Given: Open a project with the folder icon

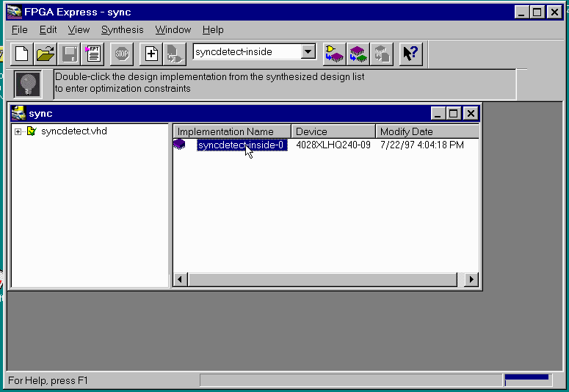Looking at the screenshot, I should pyautogui.click(x=46, y=54).
